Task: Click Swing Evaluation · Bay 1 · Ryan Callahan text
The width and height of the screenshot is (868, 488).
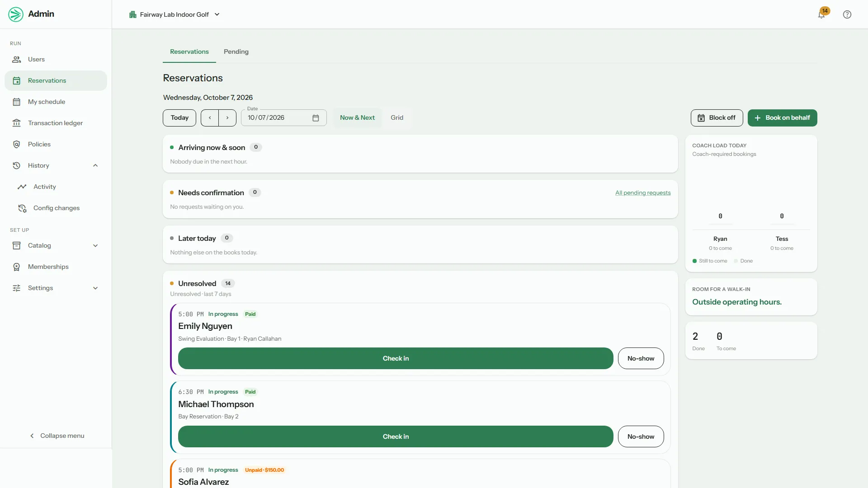Action: point(230,338)
